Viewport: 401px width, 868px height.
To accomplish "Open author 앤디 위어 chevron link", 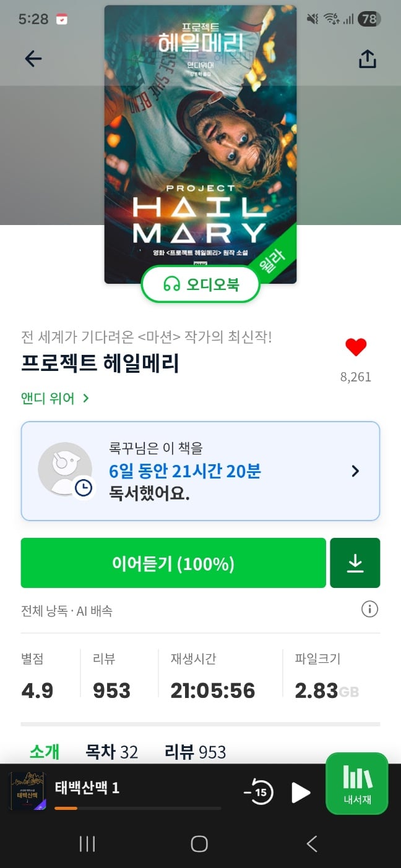I will (x=55, y=399).
